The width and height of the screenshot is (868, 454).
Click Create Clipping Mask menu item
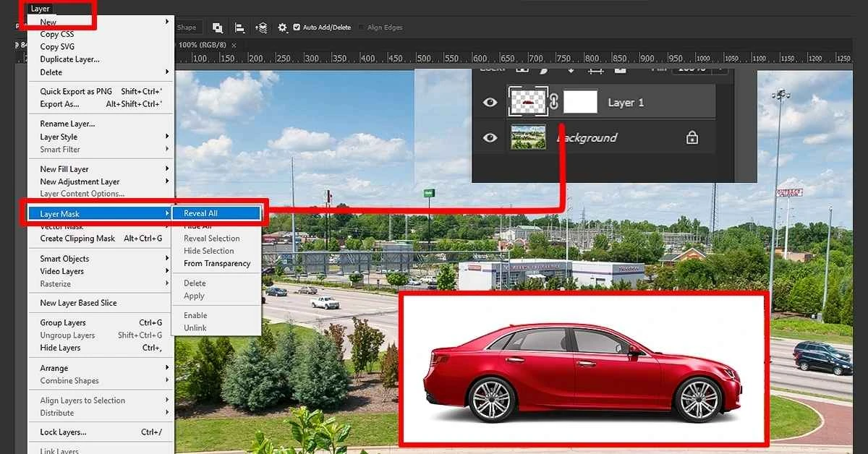click(77, 239)
